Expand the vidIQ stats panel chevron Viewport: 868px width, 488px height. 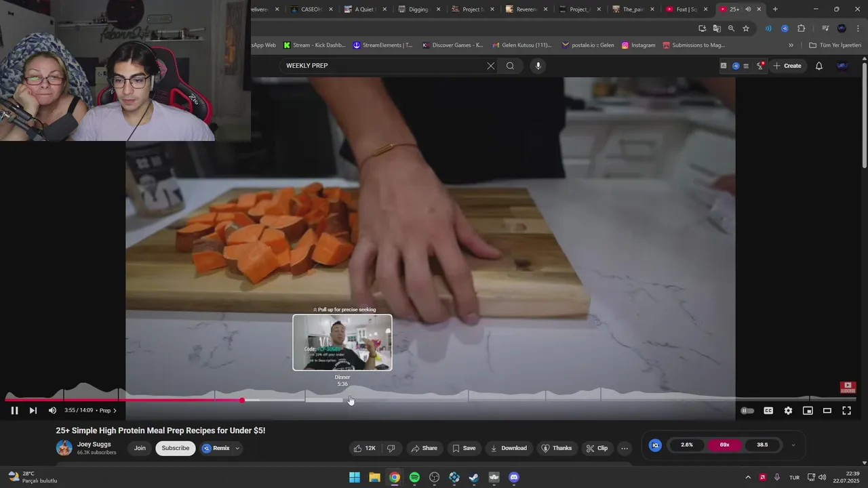click(x=793, y=445)
